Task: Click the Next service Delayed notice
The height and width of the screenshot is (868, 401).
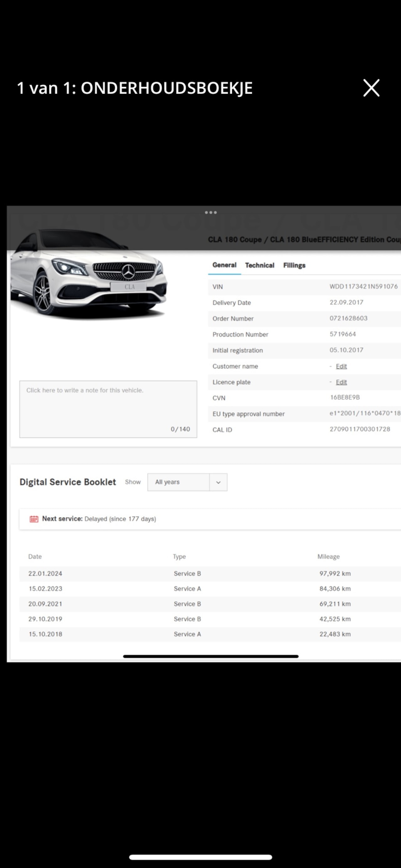Action: coord(210,519)
